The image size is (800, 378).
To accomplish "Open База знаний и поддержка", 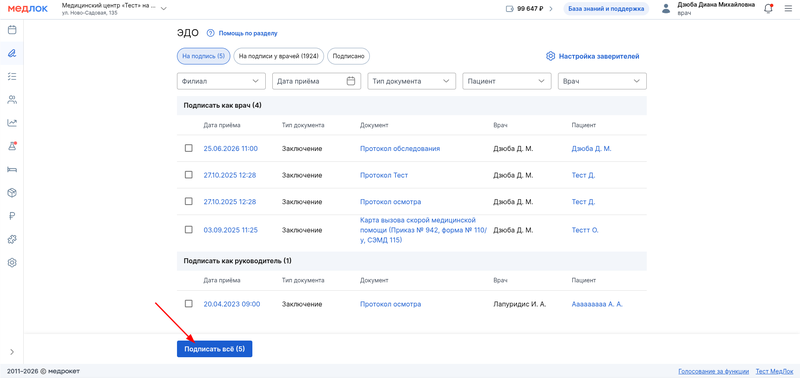I will (x=606, y=9).
